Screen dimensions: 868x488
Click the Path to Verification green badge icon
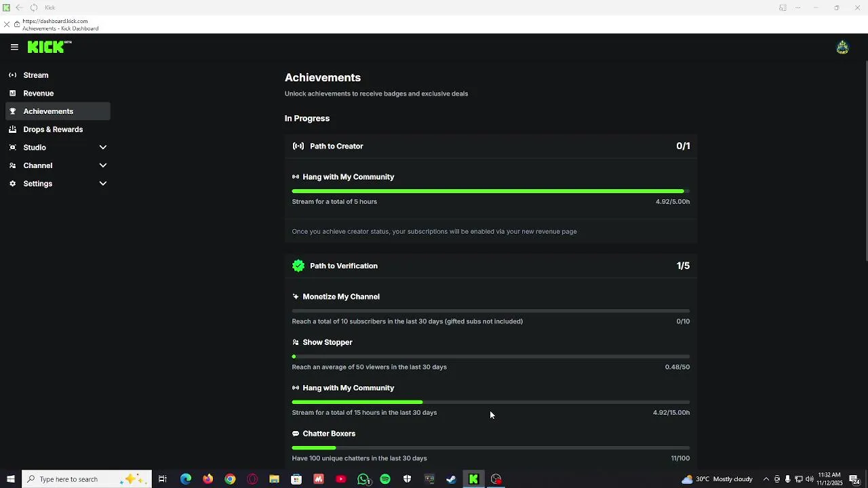[x=298, y=266]
